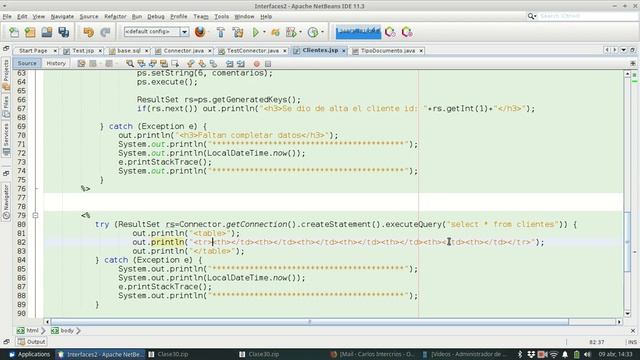Image resolution: width=640 pixels, height=360 pixels.
Task: Toggle Highlight Search editor icon
Action: pos(164,64)
